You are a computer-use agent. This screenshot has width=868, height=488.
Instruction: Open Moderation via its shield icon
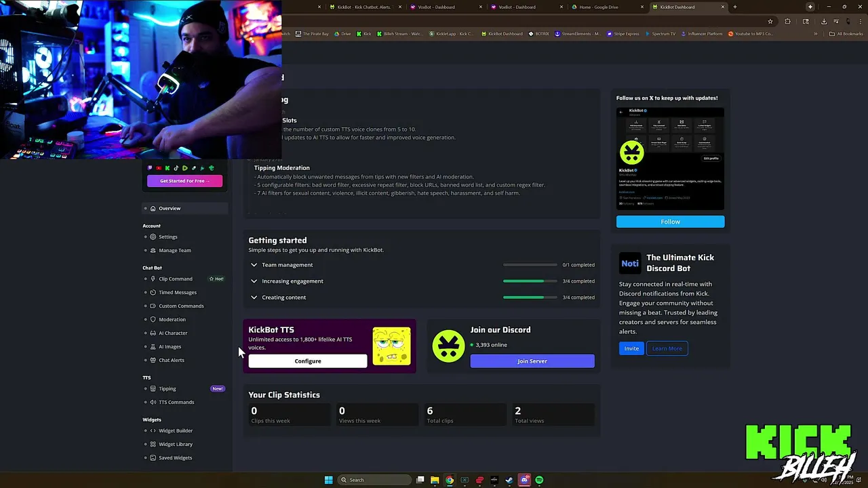click(x=153, y=319)
